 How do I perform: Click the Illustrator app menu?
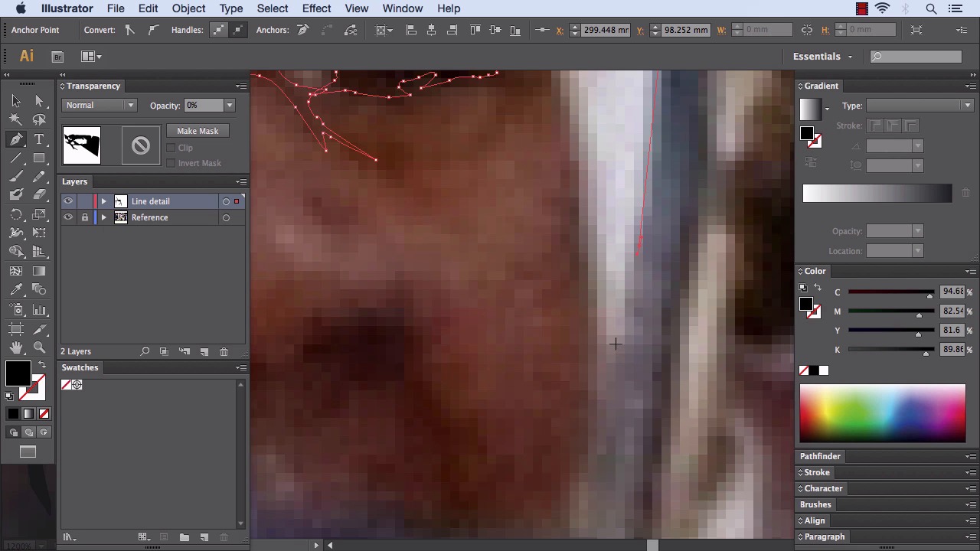point(67,8)
